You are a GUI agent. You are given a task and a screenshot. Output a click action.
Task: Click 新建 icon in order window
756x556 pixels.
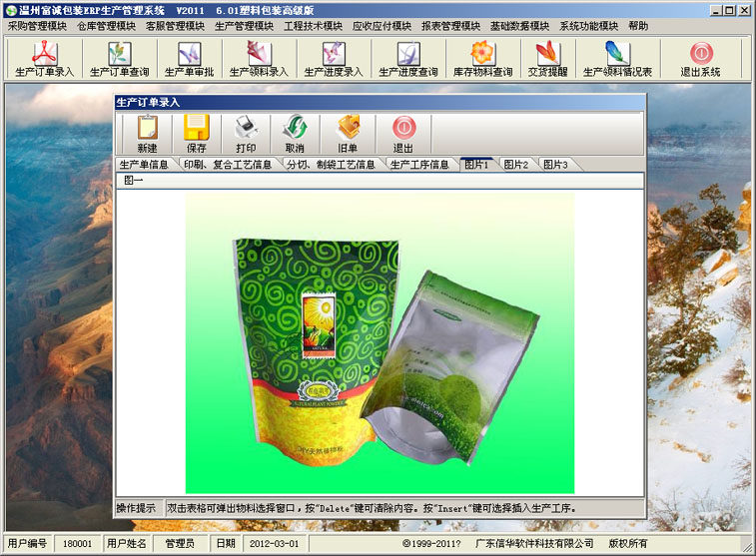pos(148,134)
